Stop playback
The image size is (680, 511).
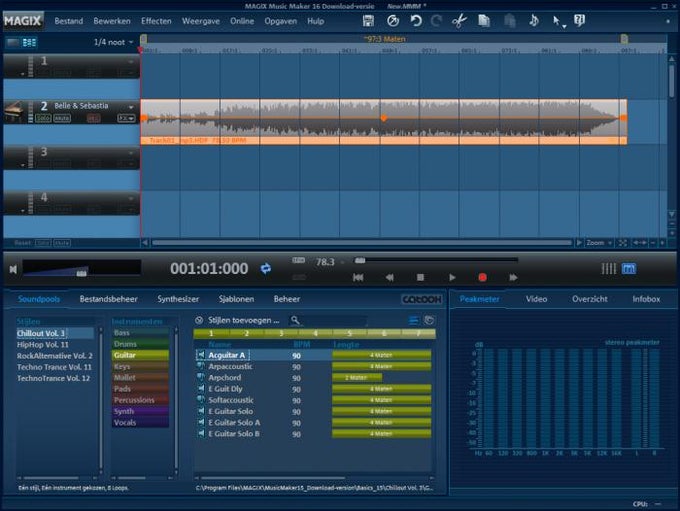[420, 277]
